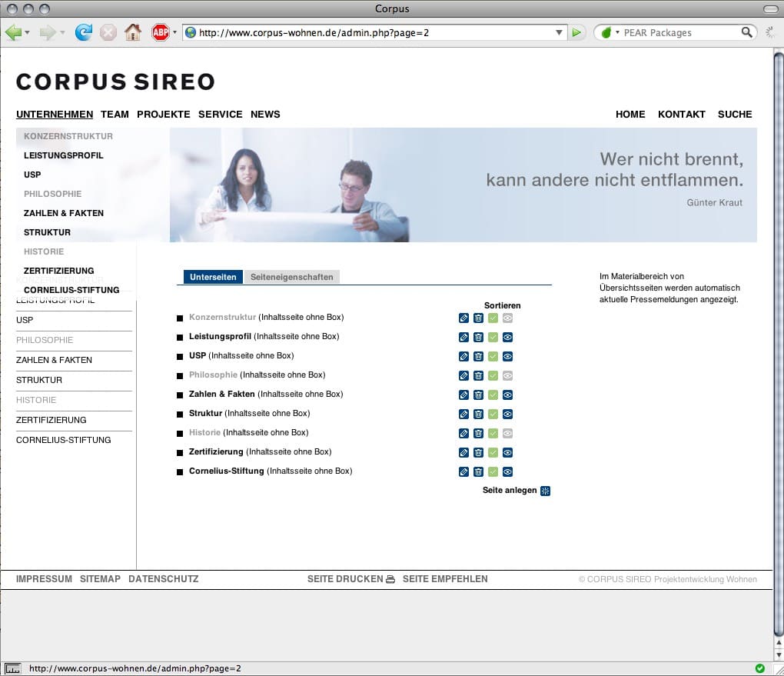Open the Seiteneigenschaften tab
784x676 pixels.
(x=291, y=277)
